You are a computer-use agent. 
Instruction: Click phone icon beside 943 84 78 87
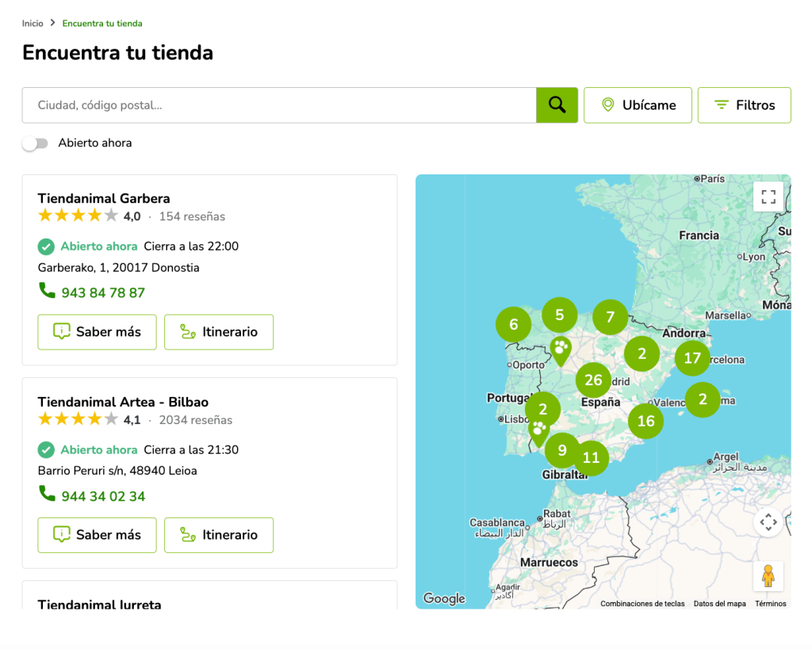pyautogui.click(x=47, y=290)
